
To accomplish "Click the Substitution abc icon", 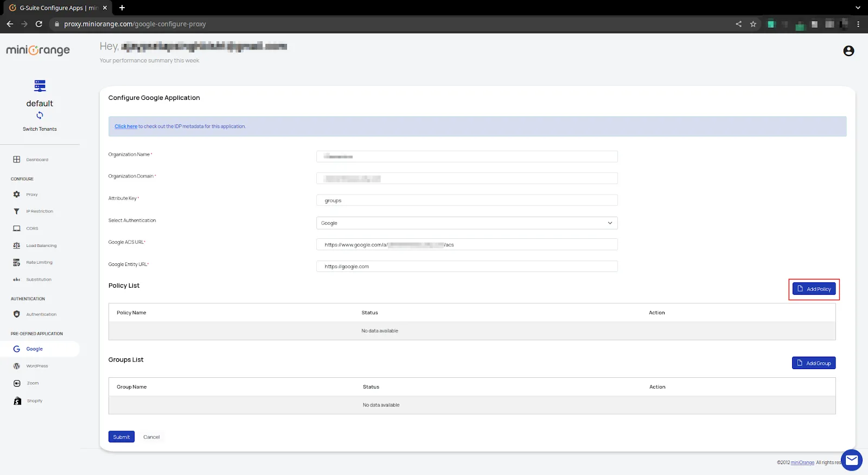I will (17, 280).
